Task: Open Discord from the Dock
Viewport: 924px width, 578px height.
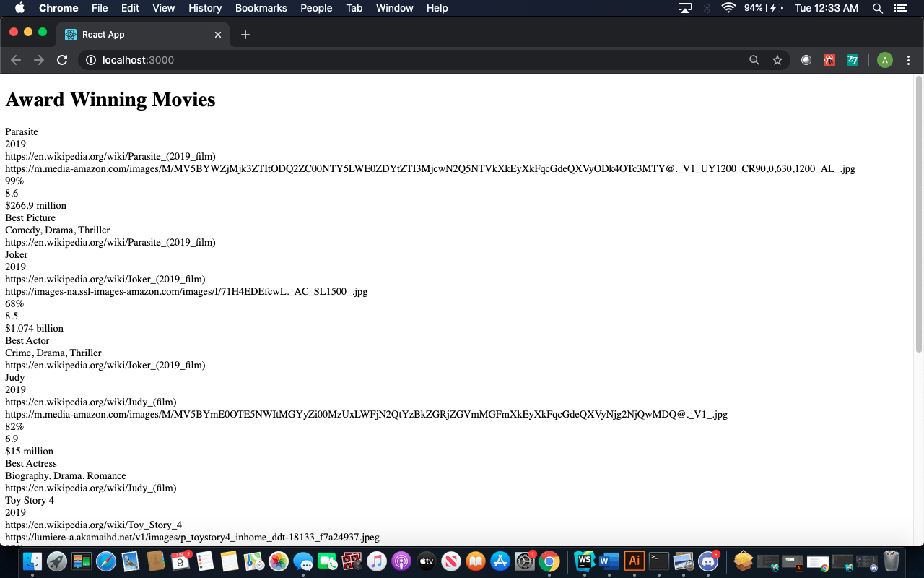Action: [708, 561]
